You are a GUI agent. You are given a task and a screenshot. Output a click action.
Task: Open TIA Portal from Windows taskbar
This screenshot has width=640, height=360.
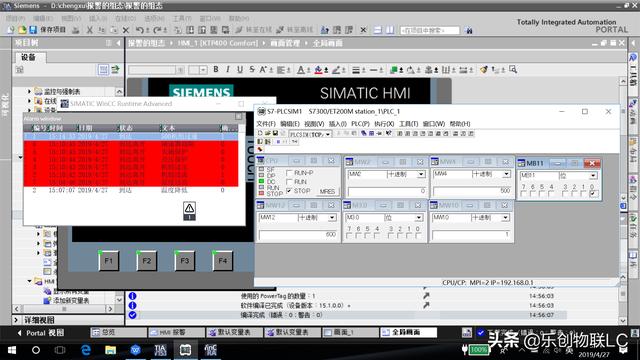[160, 350]
